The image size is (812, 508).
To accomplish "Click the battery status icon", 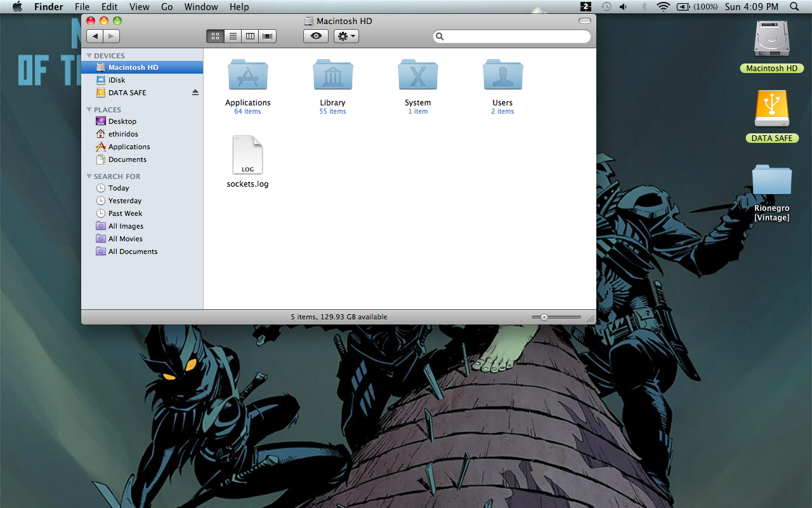I will [x=683, y=7].
